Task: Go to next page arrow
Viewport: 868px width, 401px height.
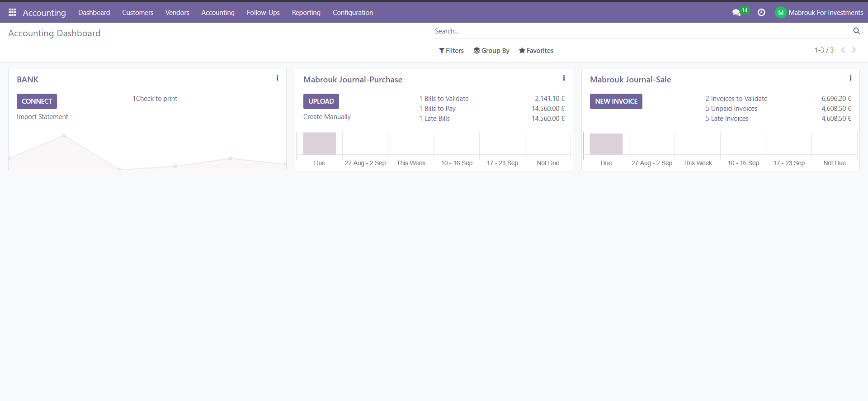Action: (854, 50)
